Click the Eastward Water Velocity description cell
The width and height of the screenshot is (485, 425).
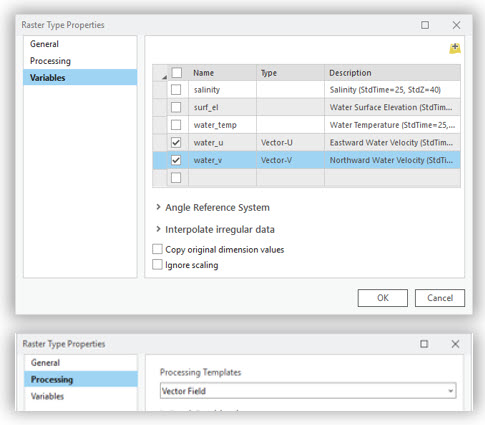pyautogui.click(x=393, y=143)
